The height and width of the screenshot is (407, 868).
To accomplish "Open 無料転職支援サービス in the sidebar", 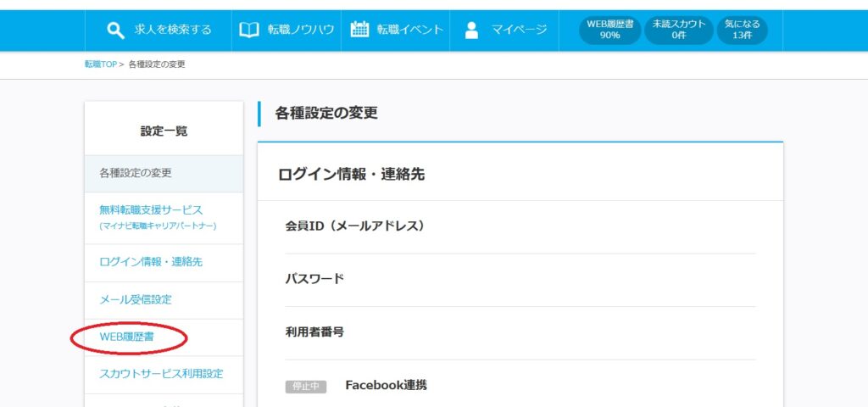I will coord(151,209).
